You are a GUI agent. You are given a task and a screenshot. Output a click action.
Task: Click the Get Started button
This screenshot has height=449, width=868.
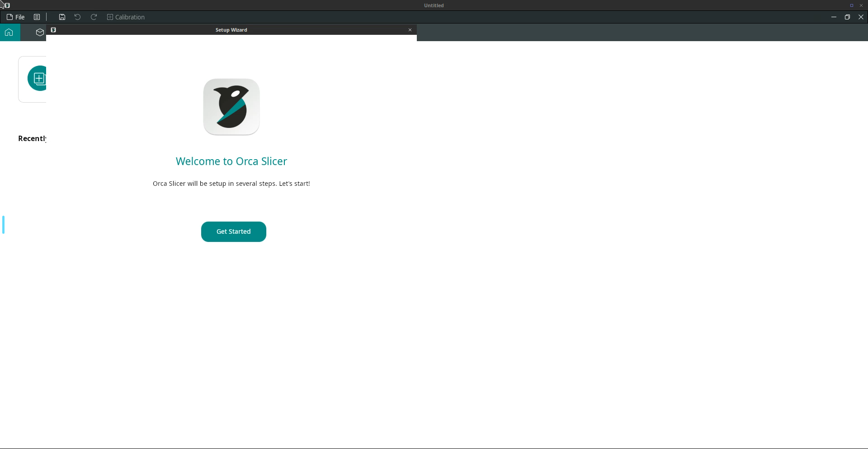(233, 232)
